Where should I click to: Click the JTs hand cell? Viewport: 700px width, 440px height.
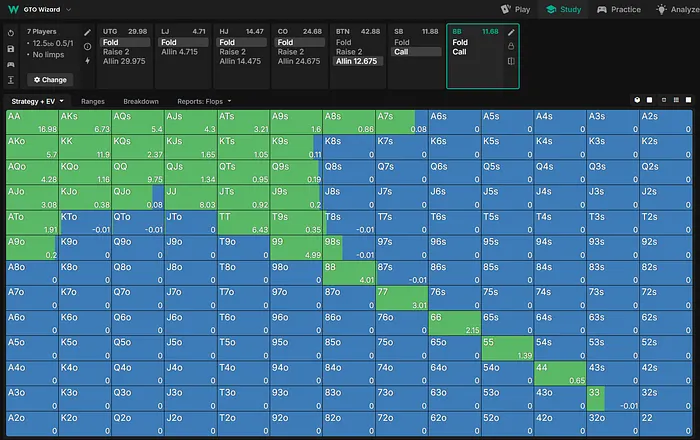[x=243, y=198]
